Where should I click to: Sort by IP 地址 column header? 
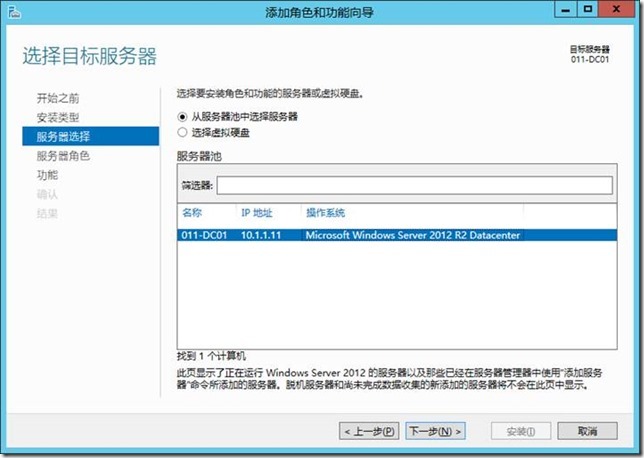(257, 213)
